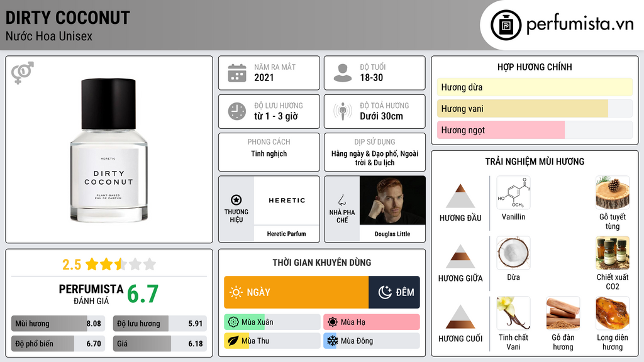
Task: Click the sillage radiating person icon
Action: [x=343, y=111]
